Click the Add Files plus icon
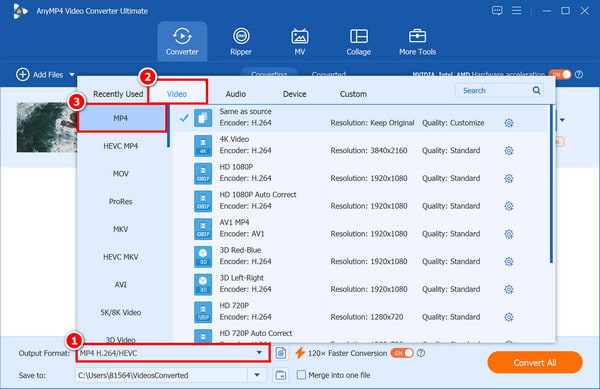Screen dimensions: 600x389 coord(23,74)
